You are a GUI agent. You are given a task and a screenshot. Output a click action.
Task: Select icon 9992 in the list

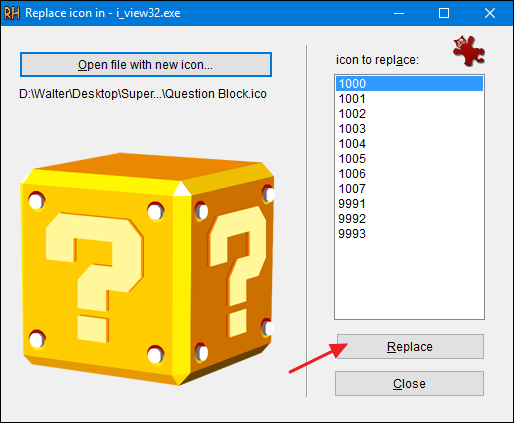pyautogui.click(x=409, y=219)
